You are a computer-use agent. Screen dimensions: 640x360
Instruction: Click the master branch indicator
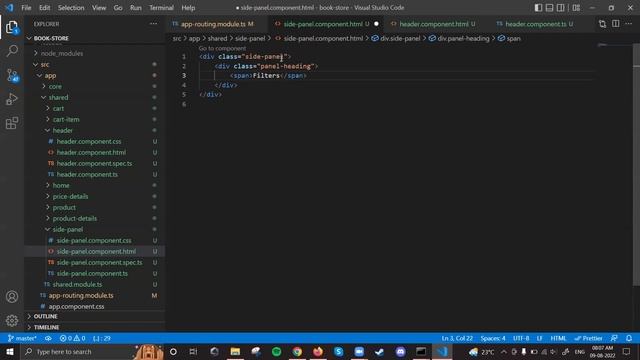point(22,338)
